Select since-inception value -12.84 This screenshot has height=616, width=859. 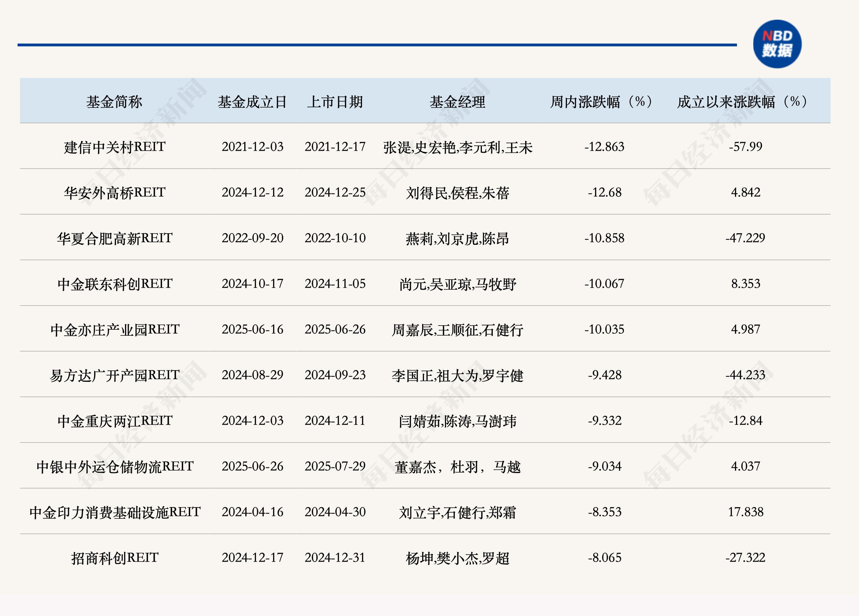pos(745,421)
